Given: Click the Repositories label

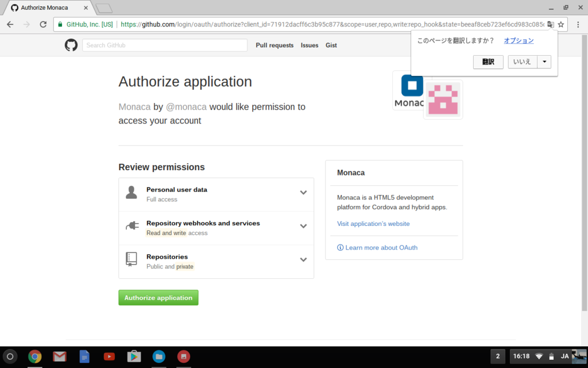Looking at the screenshot, I should [167, 257].
